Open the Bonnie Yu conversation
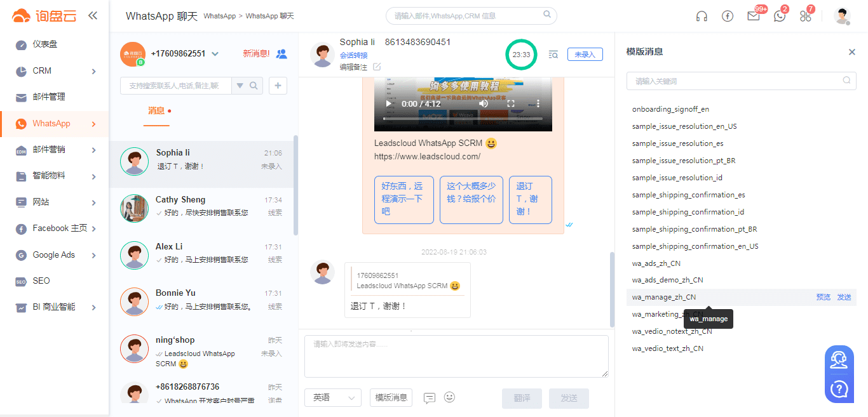This screenshot has width=868, height=417. (201, 301)
